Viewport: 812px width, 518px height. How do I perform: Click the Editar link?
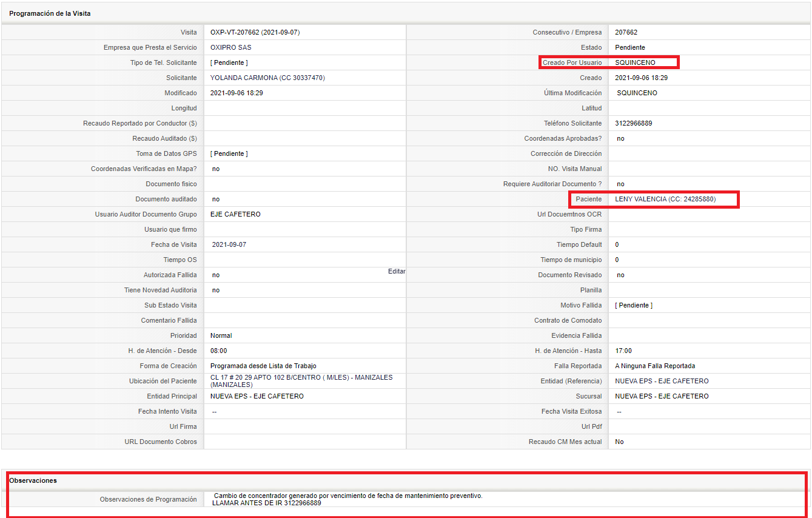pyautogui.click(x=397, y=272)
